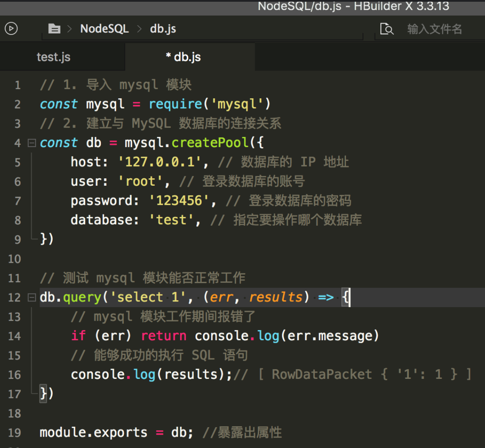Click the closing brace on line 17
Image resolution: width=485 pixels, height=448 pixels.
pyautogui.click(x=43, y=394)
